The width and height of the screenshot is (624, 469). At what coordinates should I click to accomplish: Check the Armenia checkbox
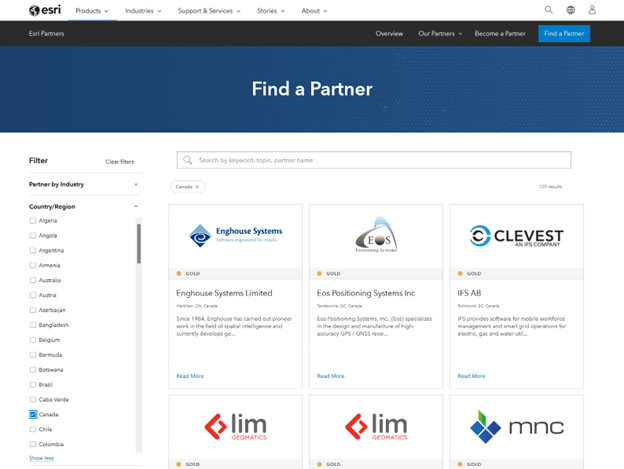(33, 265)
